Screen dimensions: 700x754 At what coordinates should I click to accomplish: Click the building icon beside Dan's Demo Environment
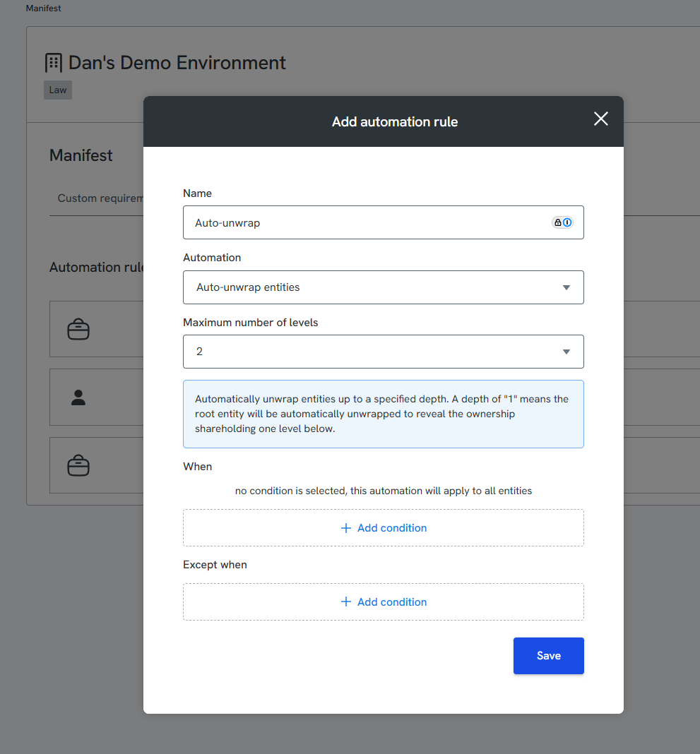pos(54,63)
